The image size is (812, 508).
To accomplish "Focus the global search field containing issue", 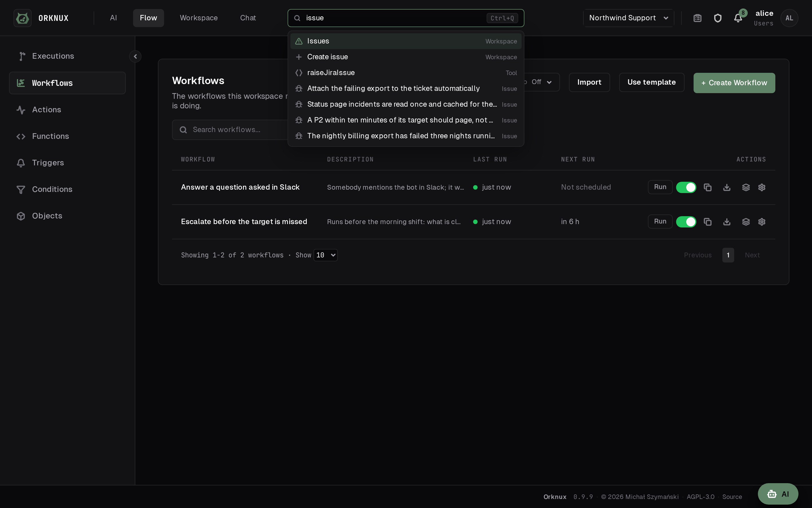I will pos(406,18).
